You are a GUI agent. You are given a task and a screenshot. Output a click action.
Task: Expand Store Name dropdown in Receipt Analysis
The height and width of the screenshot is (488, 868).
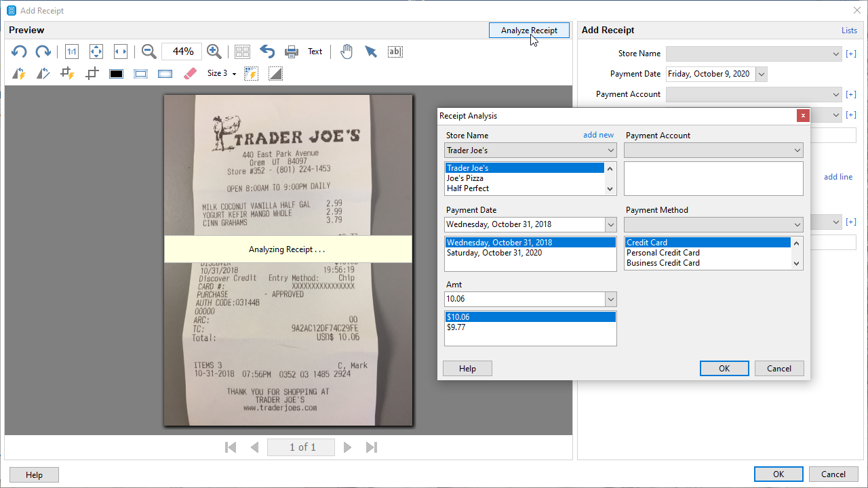(610, 150)
